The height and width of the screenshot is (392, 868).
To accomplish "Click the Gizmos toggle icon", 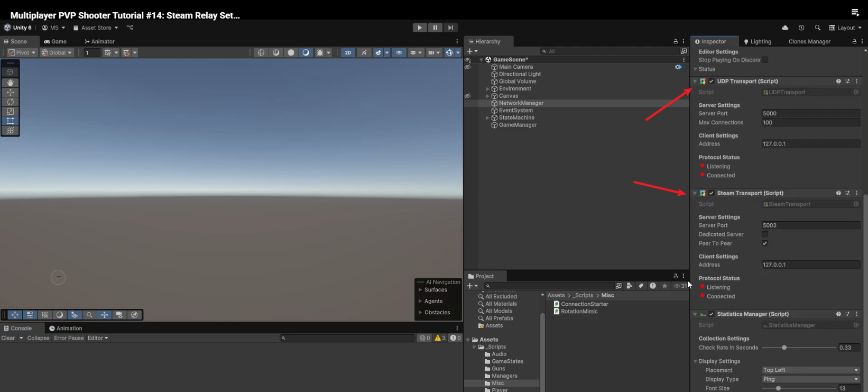I will point(449,52).
